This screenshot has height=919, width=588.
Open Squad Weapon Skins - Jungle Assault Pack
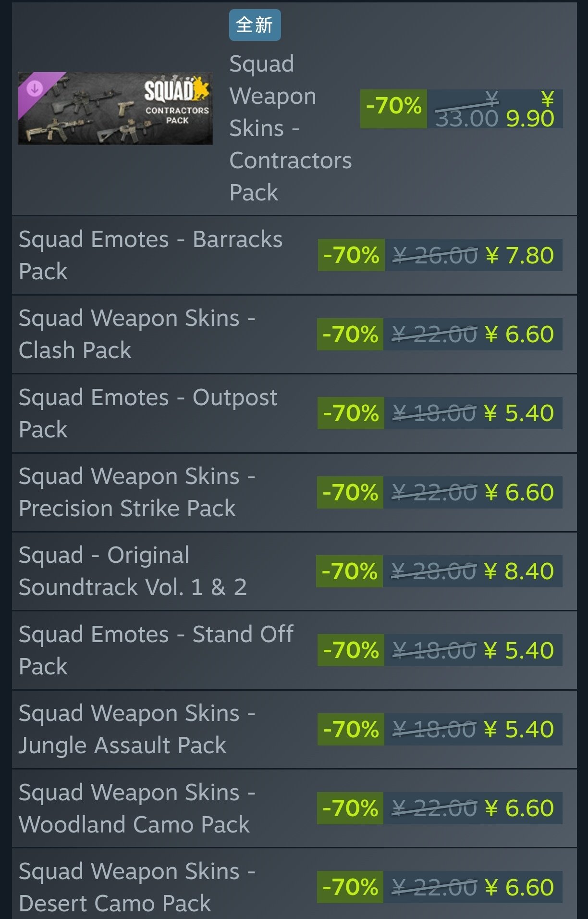pos(137,729)
